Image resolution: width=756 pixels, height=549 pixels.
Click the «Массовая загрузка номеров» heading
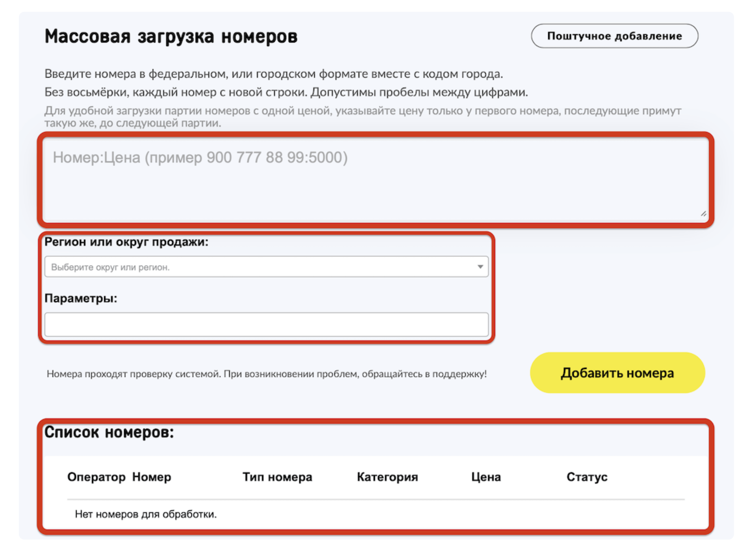pyautogui.click(x=171, y=36)
